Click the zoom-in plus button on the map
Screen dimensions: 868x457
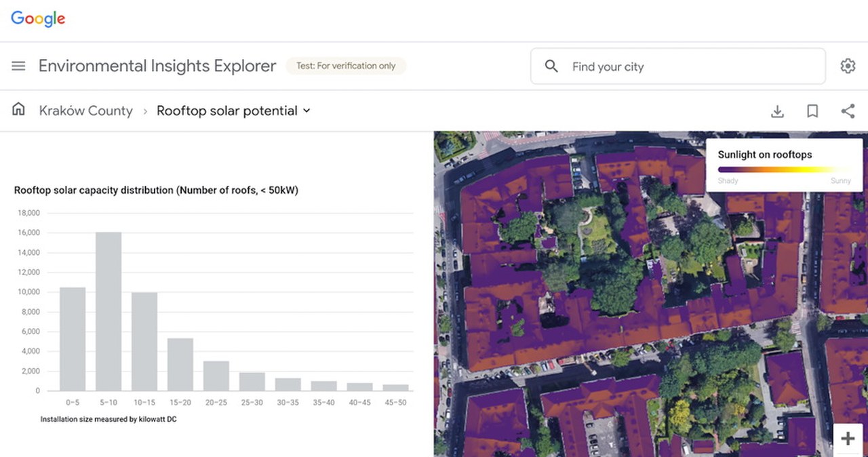click(848, 439)
